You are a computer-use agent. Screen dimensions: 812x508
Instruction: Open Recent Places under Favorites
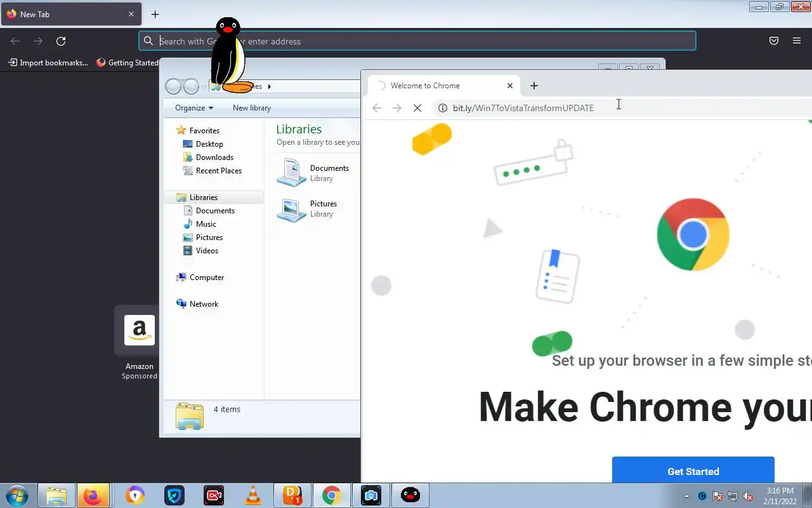click(x=219, y=170)
